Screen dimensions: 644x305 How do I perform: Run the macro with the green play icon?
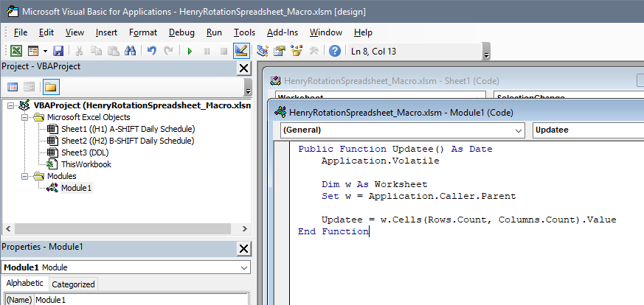(x=190, y=52)
